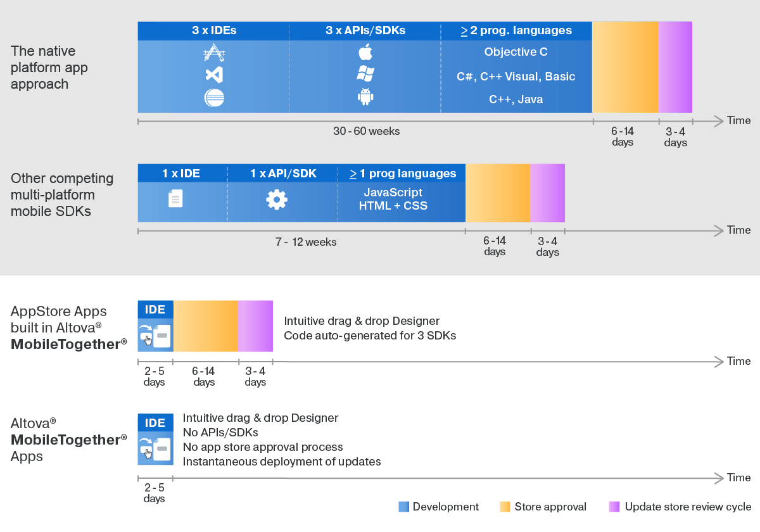Click 'Intuitive drag & drop Designer' in AppStore Apps row

pyautogui.click(x=362, y=321)
